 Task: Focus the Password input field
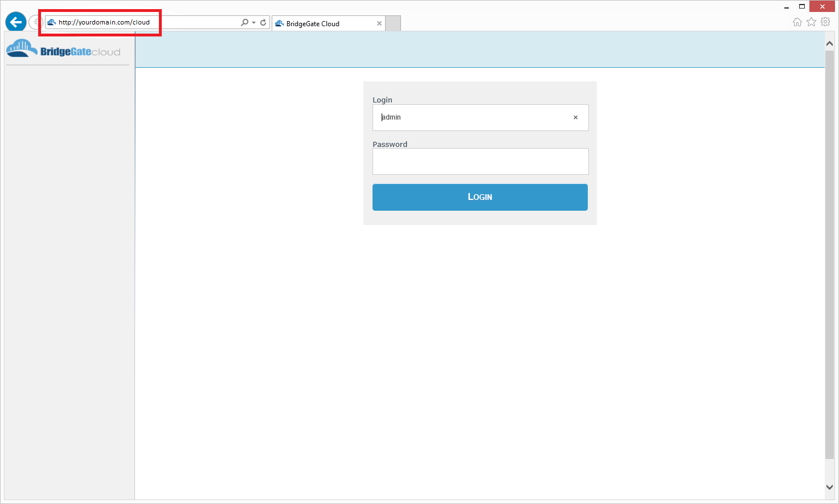[480, 162]
